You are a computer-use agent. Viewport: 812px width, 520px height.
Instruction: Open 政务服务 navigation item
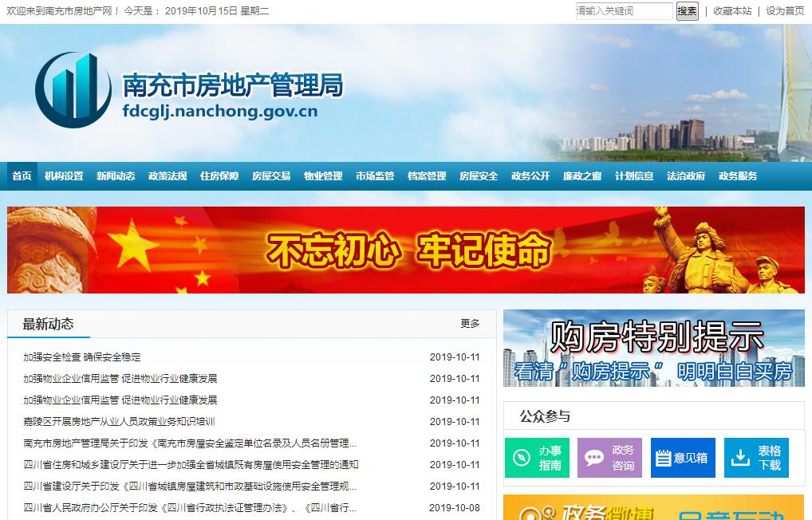pyautogui.click(x=738, y=176)
